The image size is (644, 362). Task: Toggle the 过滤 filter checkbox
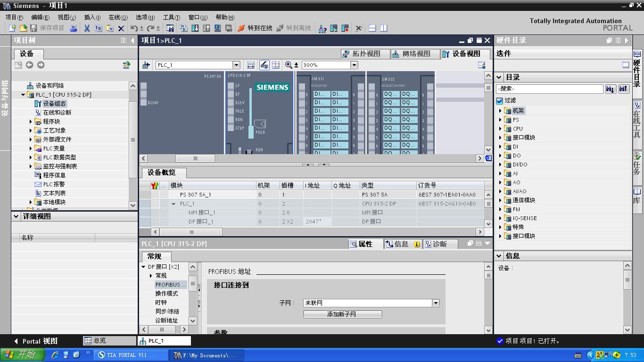(x=500, y=100)
